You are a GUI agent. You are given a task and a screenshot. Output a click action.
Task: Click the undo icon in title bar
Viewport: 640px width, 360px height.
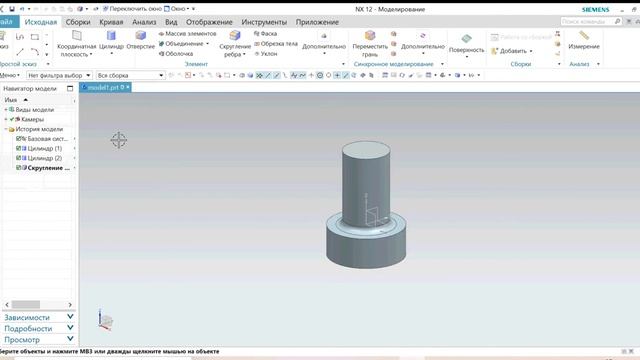tap(22, 9)
